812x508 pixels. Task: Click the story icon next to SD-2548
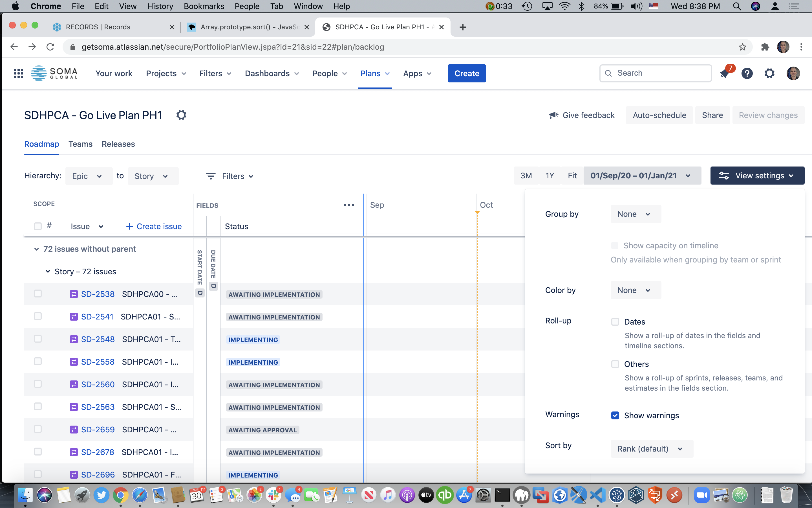[x=74, y=339]
